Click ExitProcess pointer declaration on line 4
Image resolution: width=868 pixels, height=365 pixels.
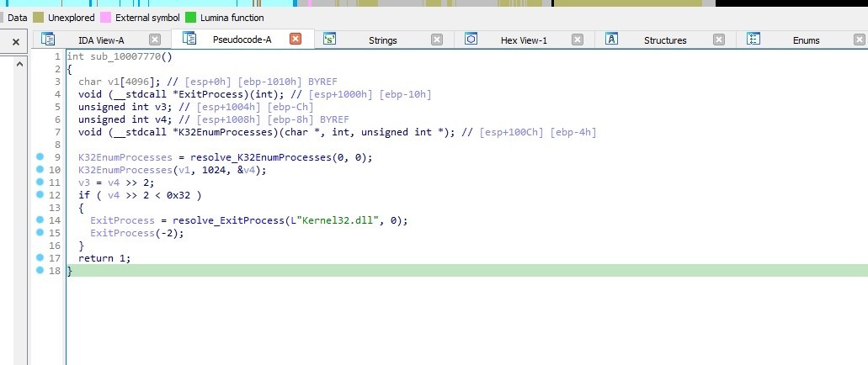pyautogui.click(x=184, y=94)
